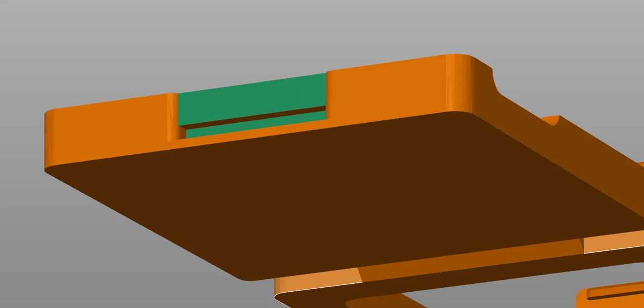Select the small slotted orange part at bottom right
644x308 pixels.
pyautogui.click(x=611, y=295)
